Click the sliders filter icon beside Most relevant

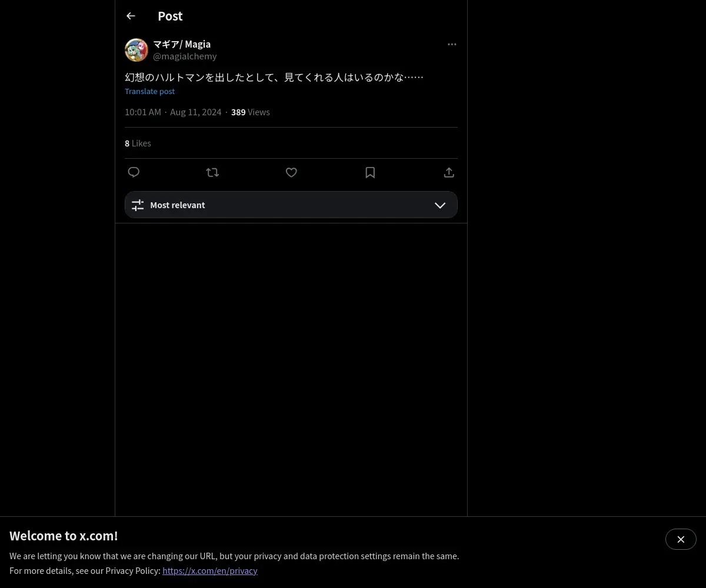[138, 205]
